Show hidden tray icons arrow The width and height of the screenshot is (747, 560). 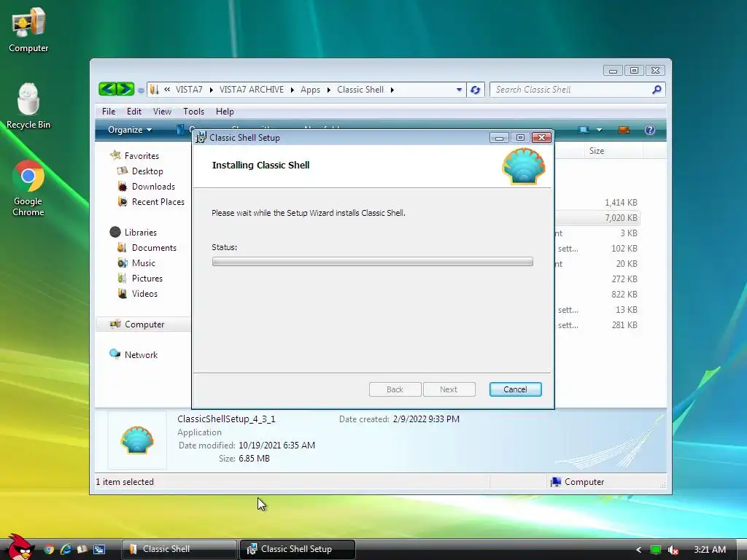point(638,550)
